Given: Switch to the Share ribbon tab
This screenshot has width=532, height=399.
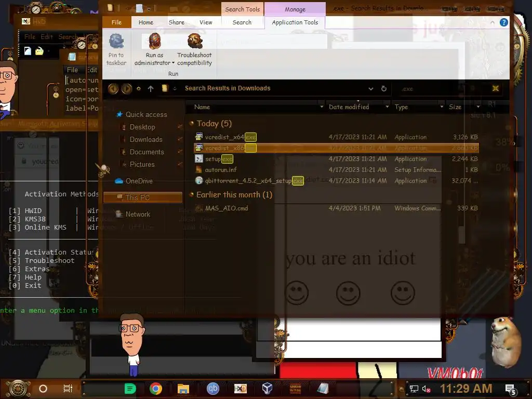Looking at the screenshot, I should coord(177,22).
